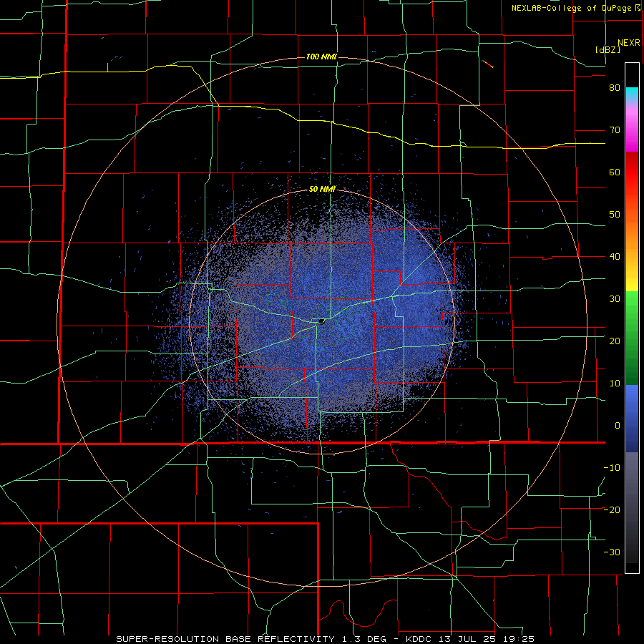Click the 80 dBZ scale value

coord(615,88)
